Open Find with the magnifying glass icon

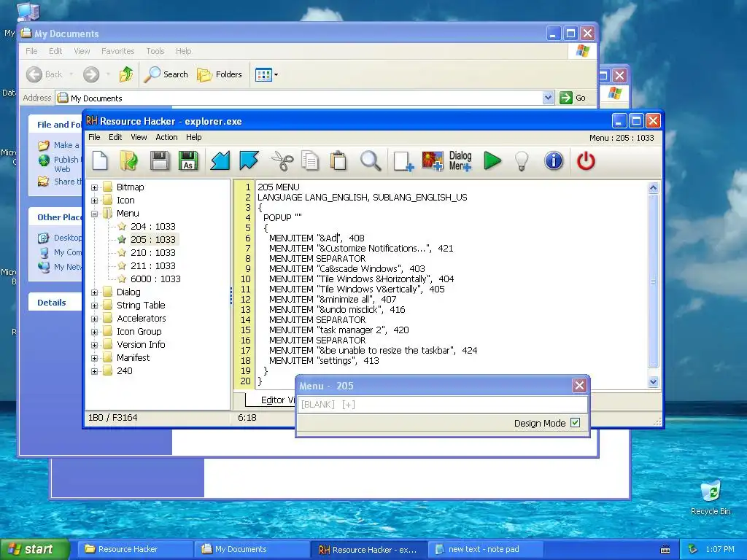[x=370, y=161]
